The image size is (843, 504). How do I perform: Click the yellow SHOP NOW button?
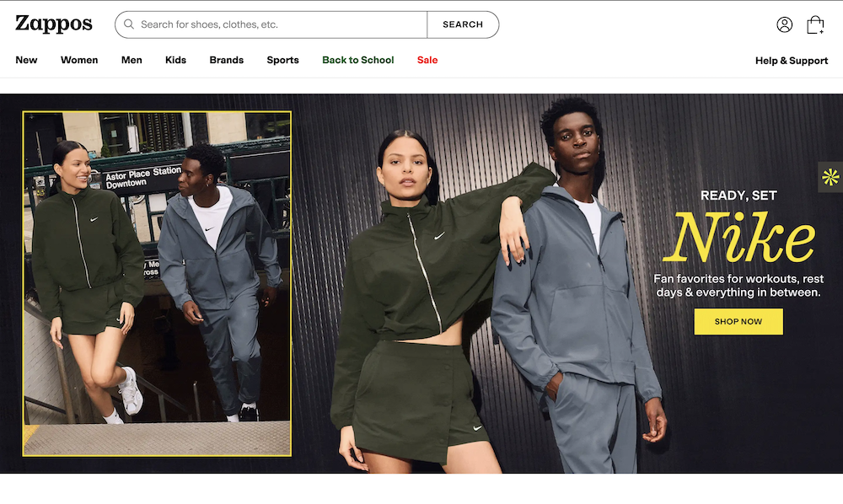(738, 321)
